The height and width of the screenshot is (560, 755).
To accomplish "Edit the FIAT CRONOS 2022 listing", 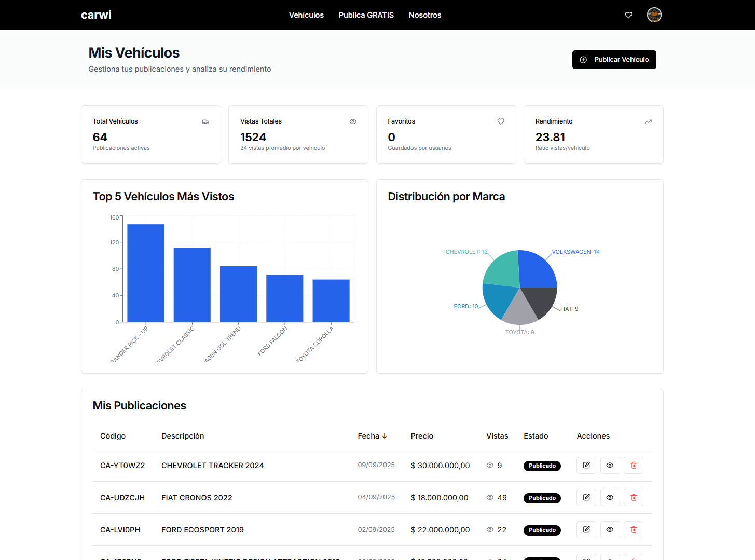I will [x=586, y=498].
